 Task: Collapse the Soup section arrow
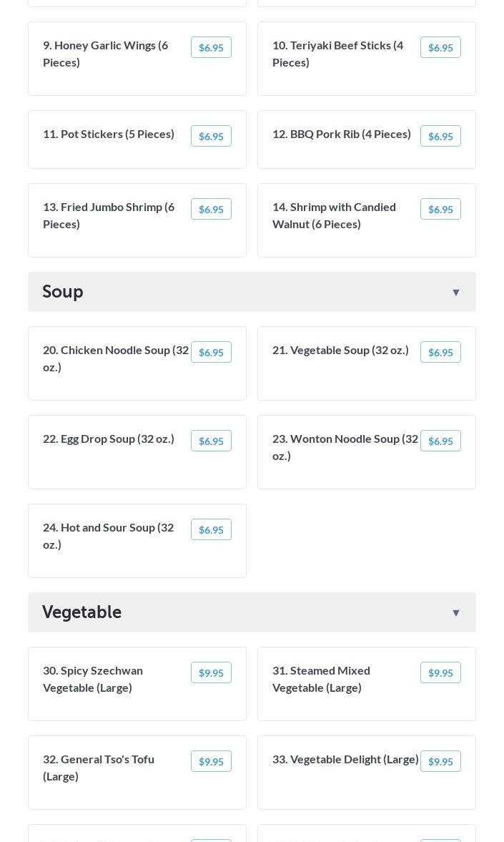455,292
